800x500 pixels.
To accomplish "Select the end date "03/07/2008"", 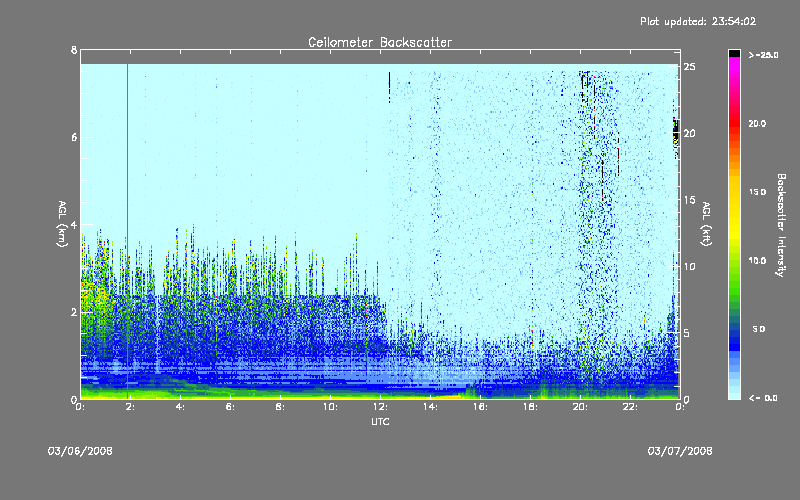I will click(x=680, y=451).
